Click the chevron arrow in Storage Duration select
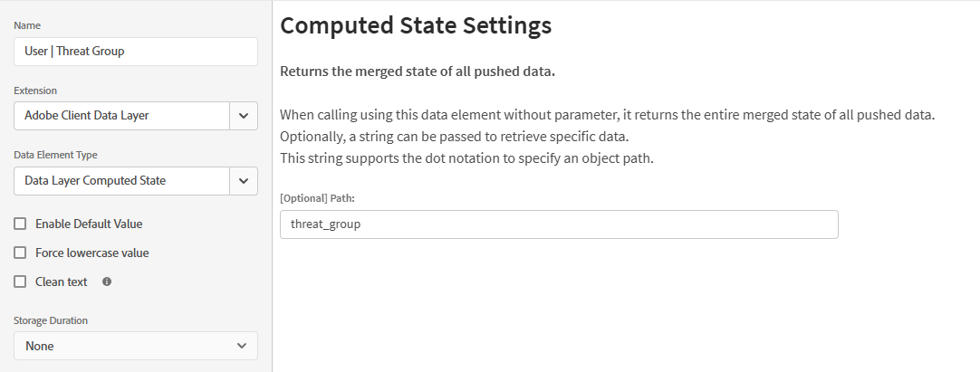 [242, 346]
